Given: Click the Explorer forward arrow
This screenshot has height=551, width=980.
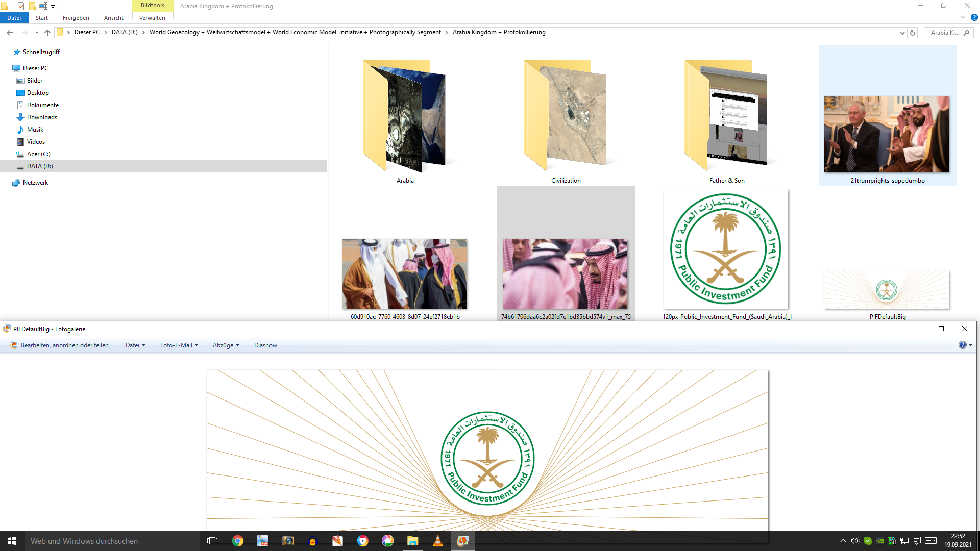Looking at the screenshot, I should 24,32.
